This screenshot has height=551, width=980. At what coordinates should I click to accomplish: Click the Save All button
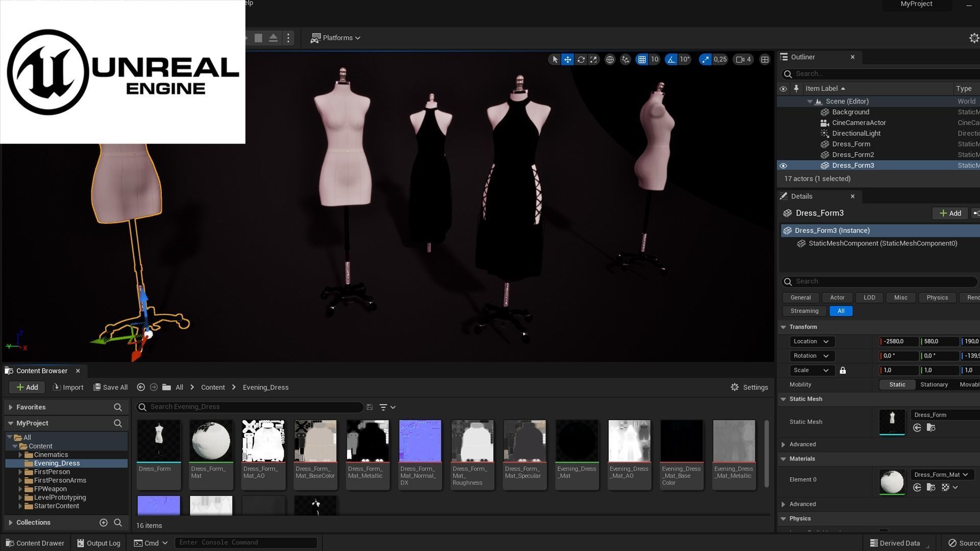pos(110,387)
